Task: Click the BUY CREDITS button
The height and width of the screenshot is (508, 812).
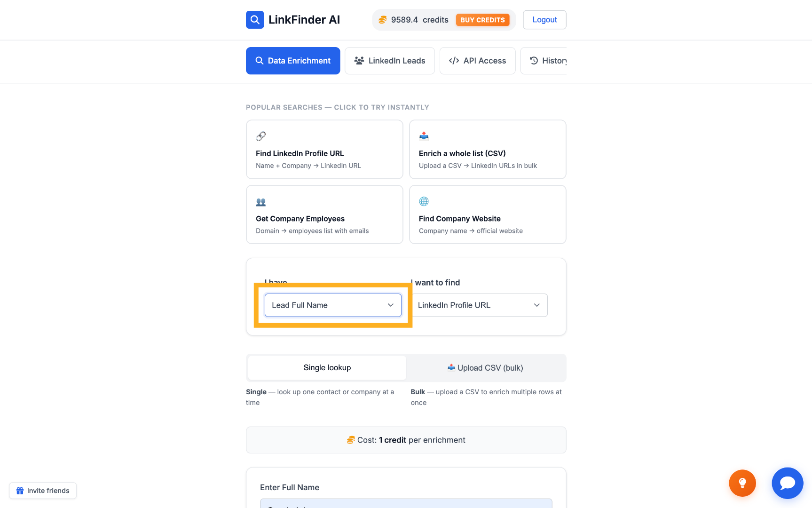Action: pyautogui.click(x=483, y=20)
